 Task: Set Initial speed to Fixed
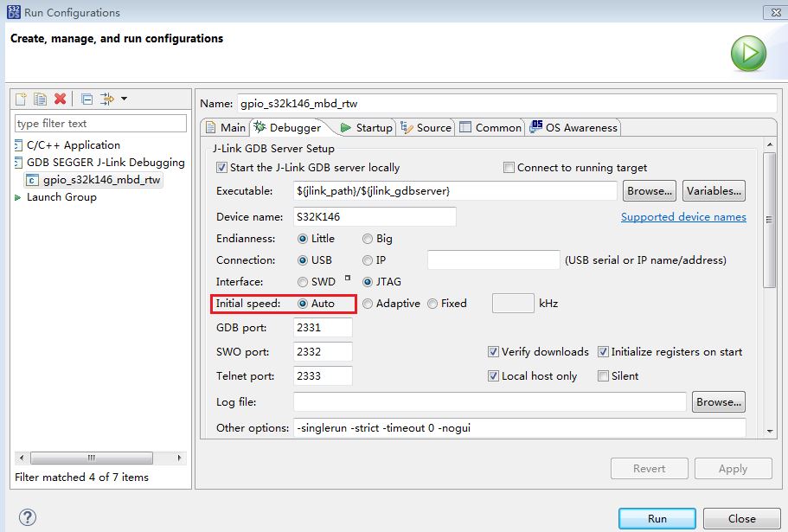coord(432,304)
